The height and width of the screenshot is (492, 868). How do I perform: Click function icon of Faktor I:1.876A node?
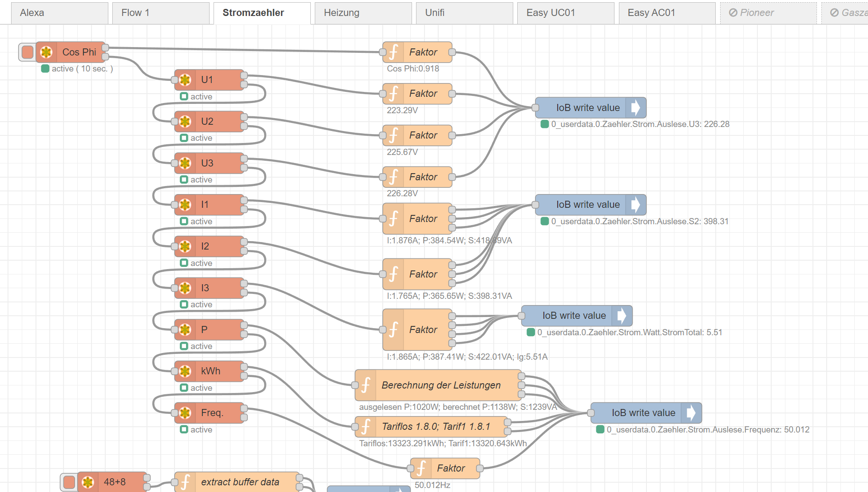pyautogui.click(x=393, y=218)
